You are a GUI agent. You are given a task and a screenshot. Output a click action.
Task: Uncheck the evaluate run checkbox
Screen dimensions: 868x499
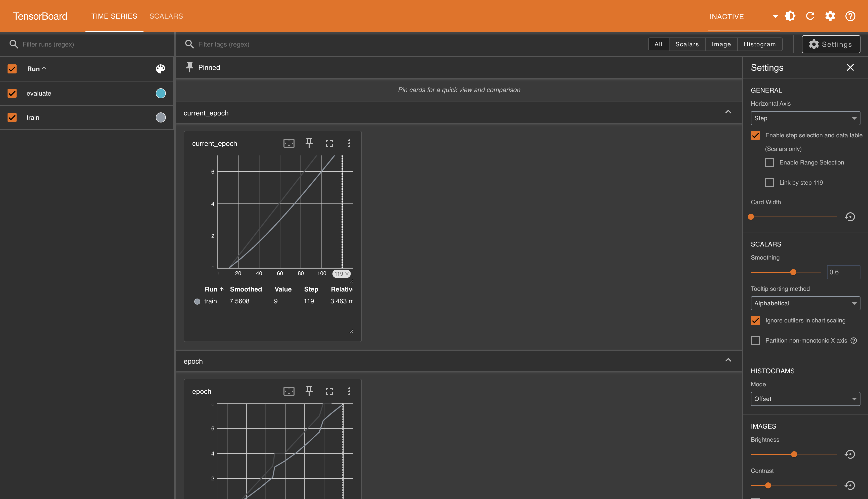tap(12, 93)
